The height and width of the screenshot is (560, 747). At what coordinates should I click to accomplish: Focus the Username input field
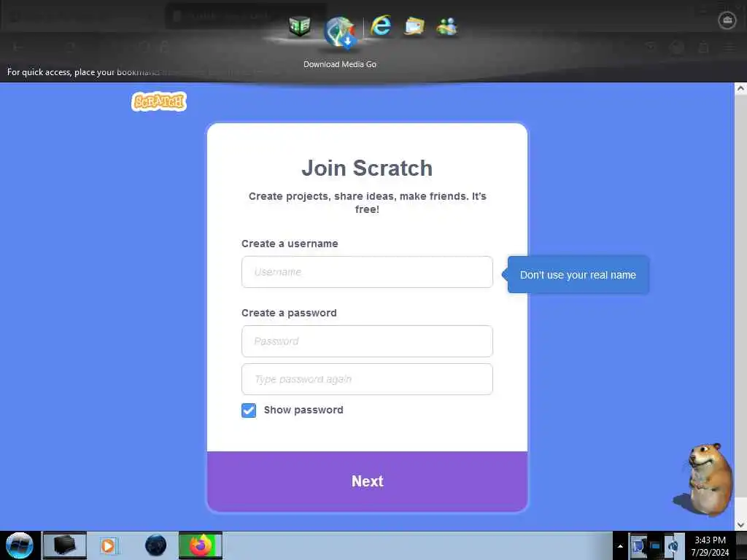pyautogui.click(x=367, y=272)
